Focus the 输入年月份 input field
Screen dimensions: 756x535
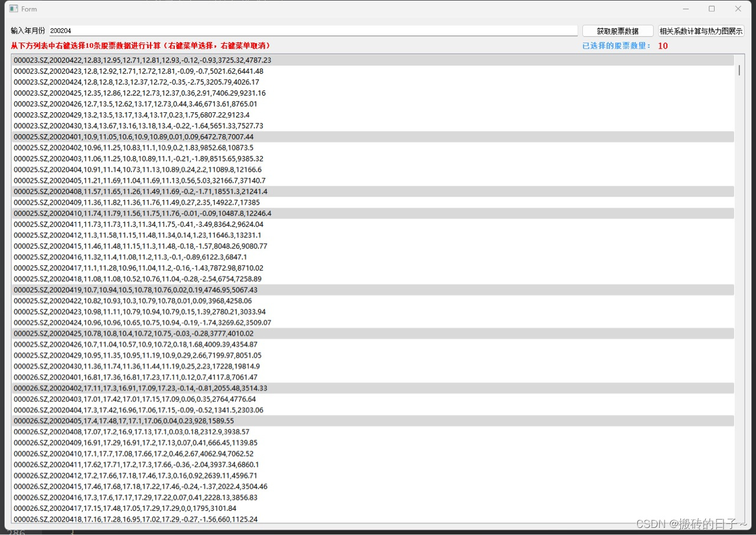313,31
